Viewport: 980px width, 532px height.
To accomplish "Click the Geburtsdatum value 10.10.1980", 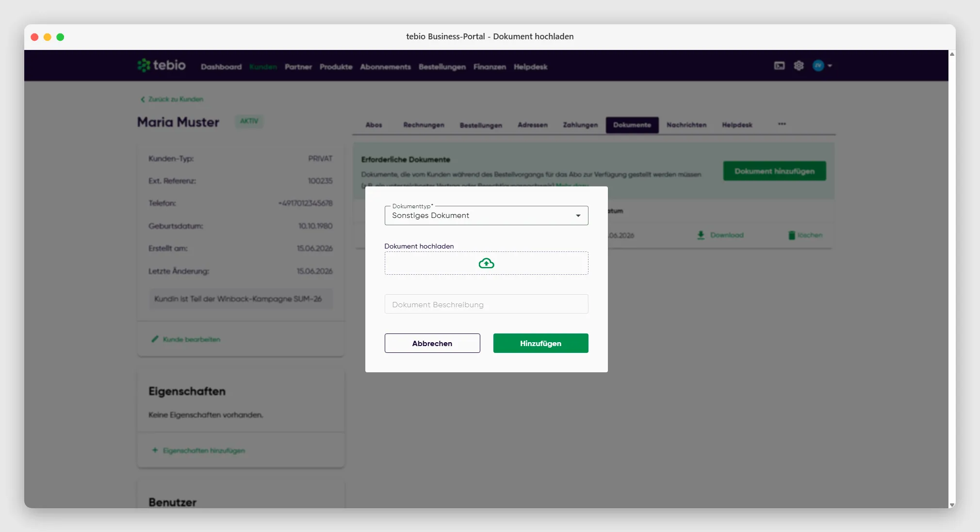I will click(x=315, y=226).
